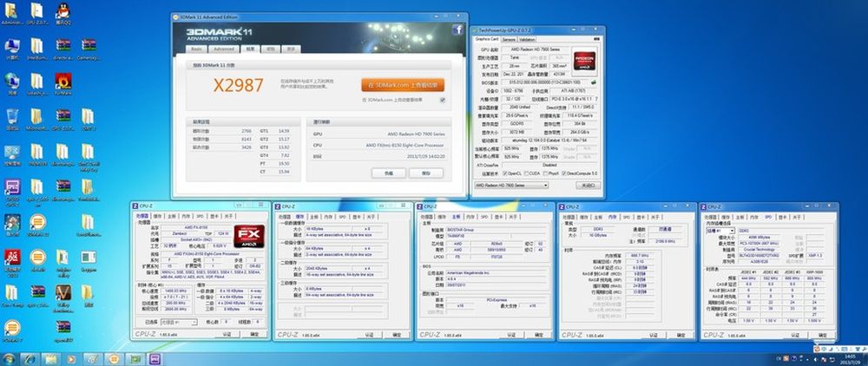The height and width of the screenshot is (366, 868).
Task: Open Internet Explorer from the taskbar
Action: (x=30, y=359)
